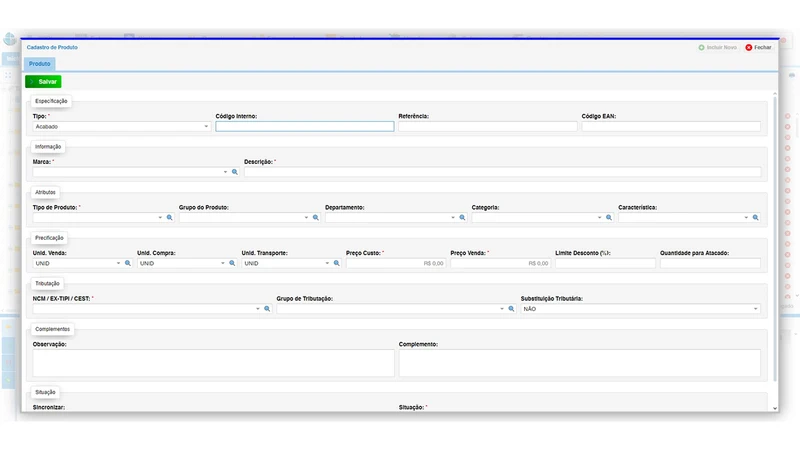This screenshot has height=450, width=800.
Task: Open search for Tipo de Produto
Action: point(169,217)
